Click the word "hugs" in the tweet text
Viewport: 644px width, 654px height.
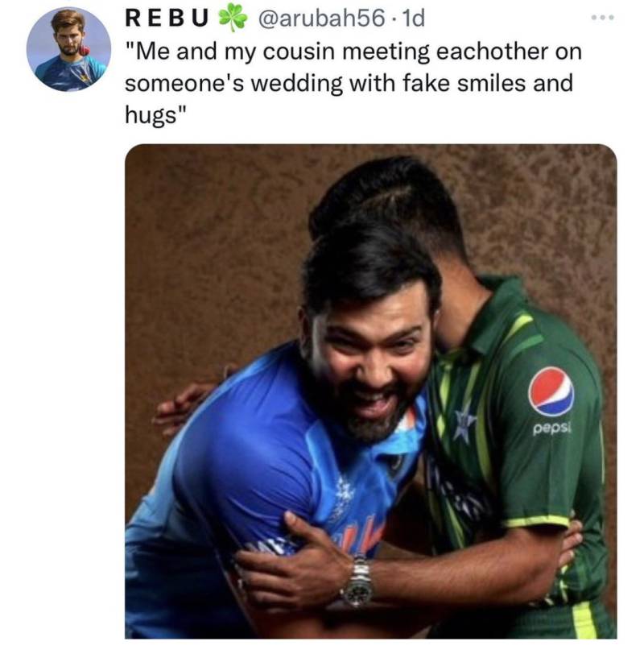click(151, 114)
